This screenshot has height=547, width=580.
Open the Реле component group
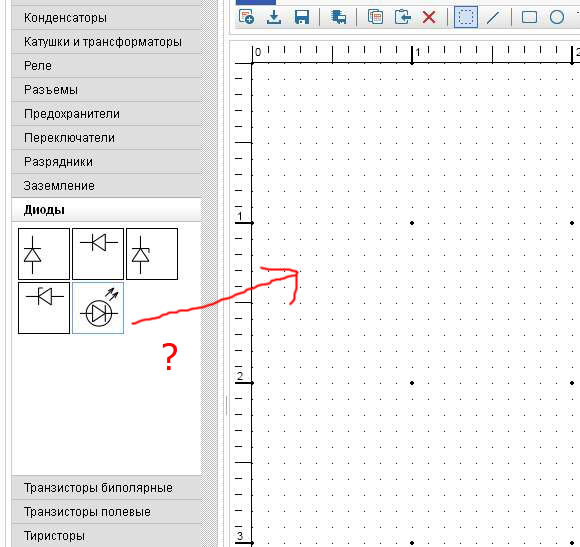click(x=106, y=65)
